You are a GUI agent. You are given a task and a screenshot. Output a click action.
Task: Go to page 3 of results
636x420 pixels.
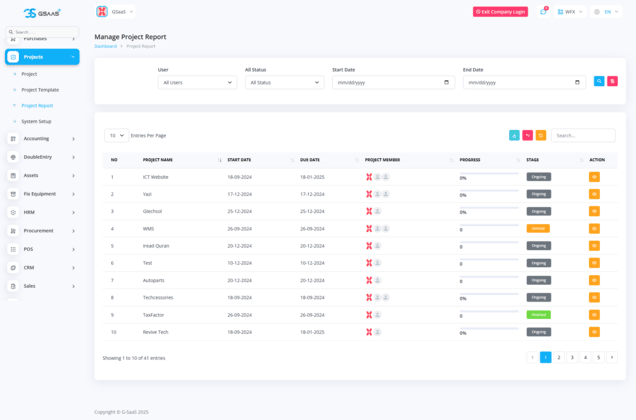pyautogui.click(x=572, y=357)
